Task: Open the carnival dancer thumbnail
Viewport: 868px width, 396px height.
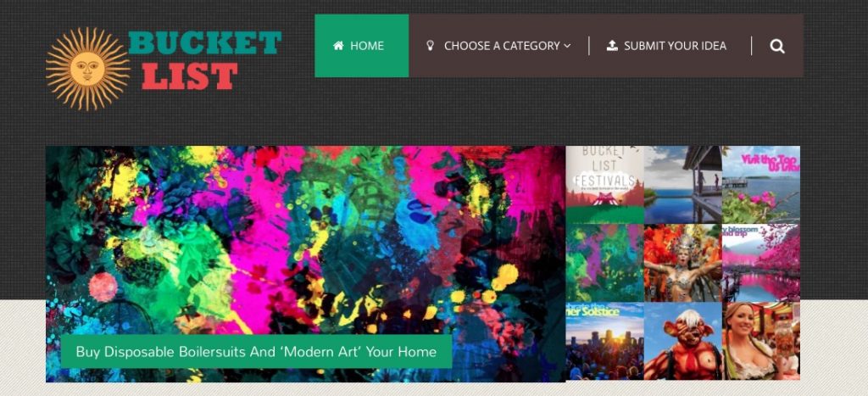Action: 682,263
